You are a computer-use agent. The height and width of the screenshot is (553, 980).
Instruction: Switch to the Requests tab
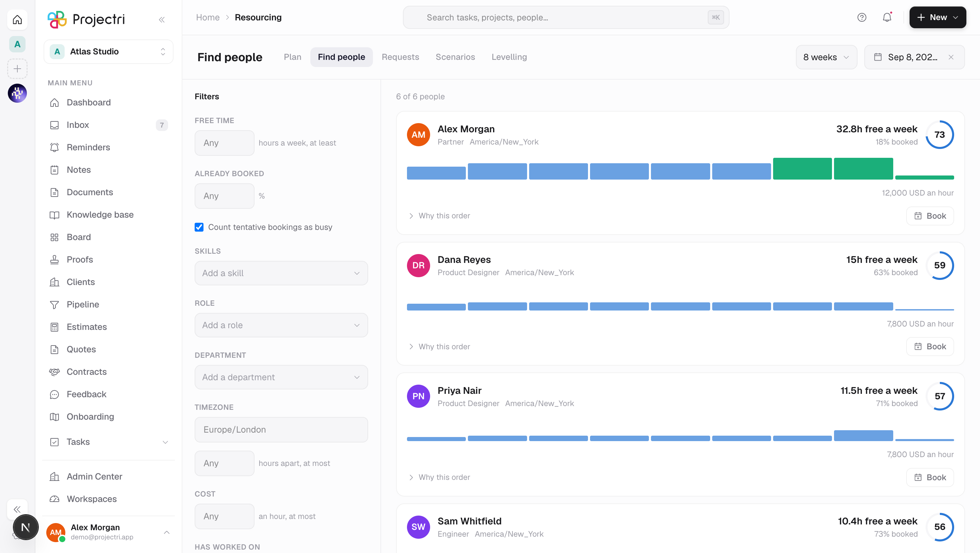(400, 57)
